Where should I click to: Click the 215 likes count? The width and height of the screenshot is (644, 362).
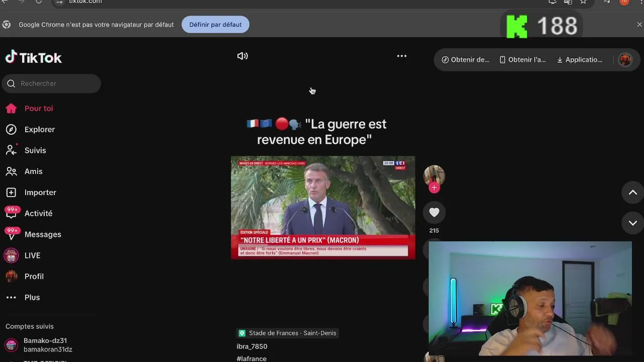[x=434, y=231]
